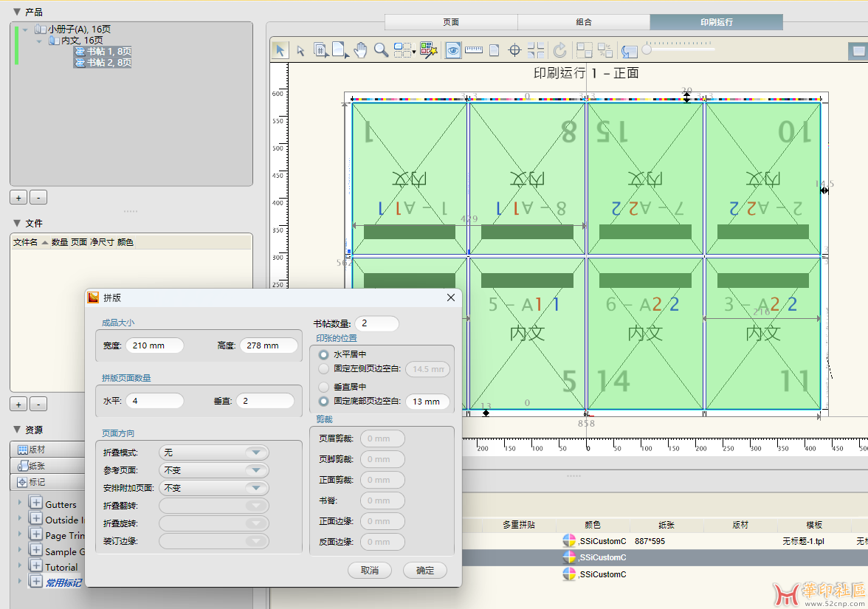The width and height of the screenshot is (868, 609).
Task: Click the flip sheet side icon
Action: 629,51
